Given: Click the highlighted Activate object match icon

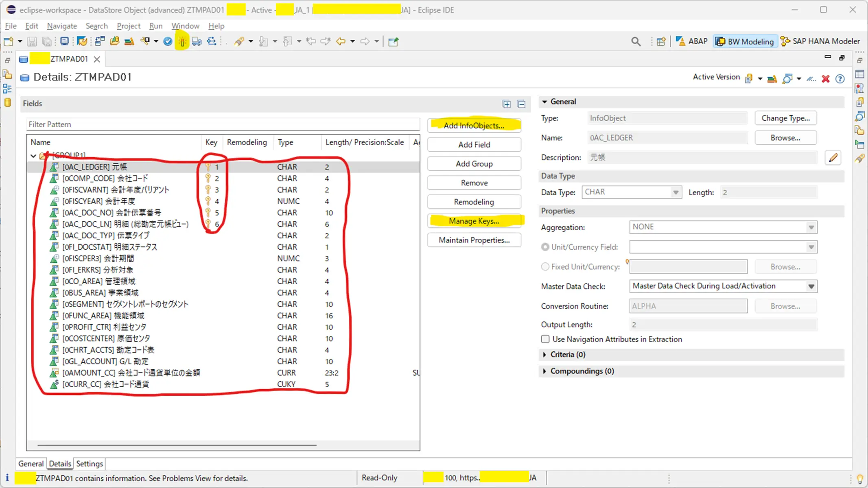Looking at the screenshot, I should click(x=182, y=41).
